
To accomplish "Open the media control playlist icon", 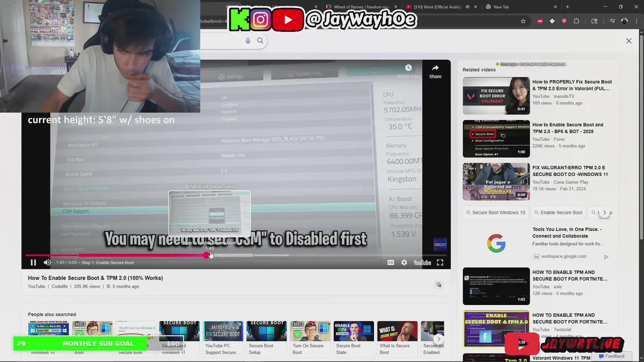I will (x=612, y=21).
